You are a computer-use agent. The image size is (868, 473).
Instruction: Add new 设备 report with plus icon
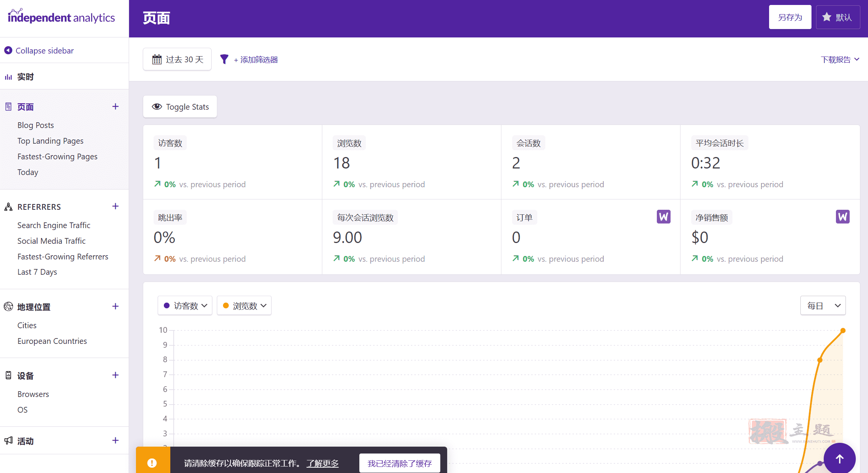pyautogui.click(x=115, y=375)
